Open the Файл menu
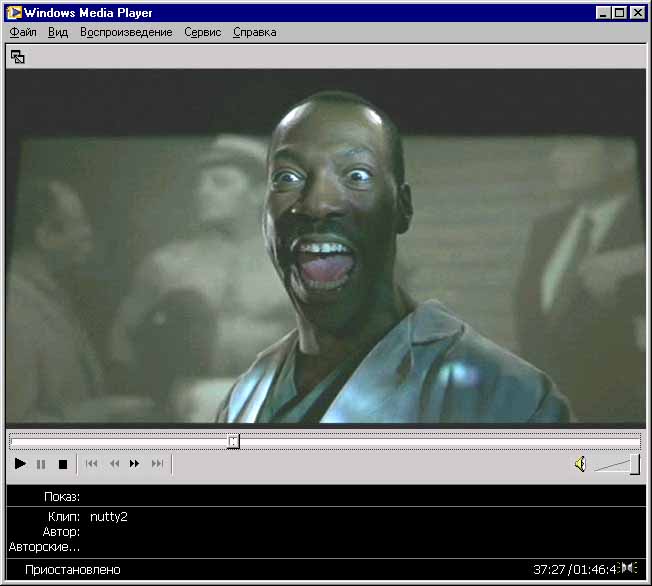652x586 pixels. (x=23, y=32)
